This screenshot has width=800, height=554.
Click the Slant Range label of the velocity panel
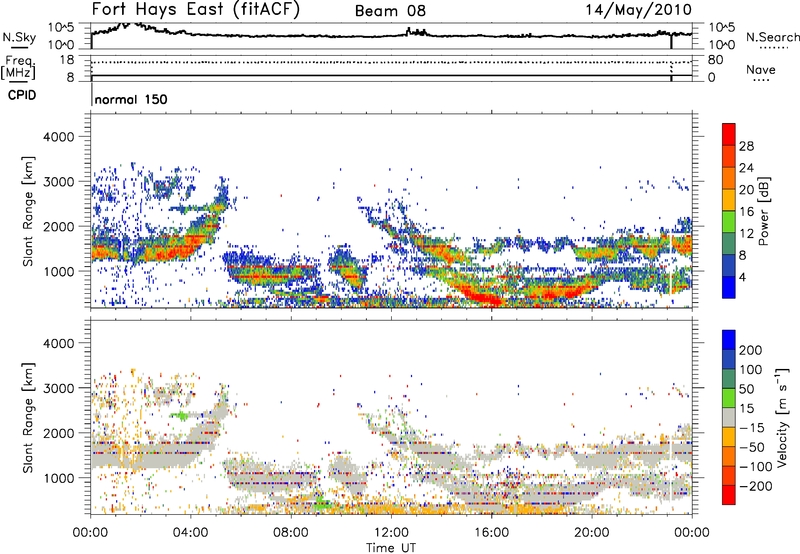pyautogui.click(x=28, y=417)
